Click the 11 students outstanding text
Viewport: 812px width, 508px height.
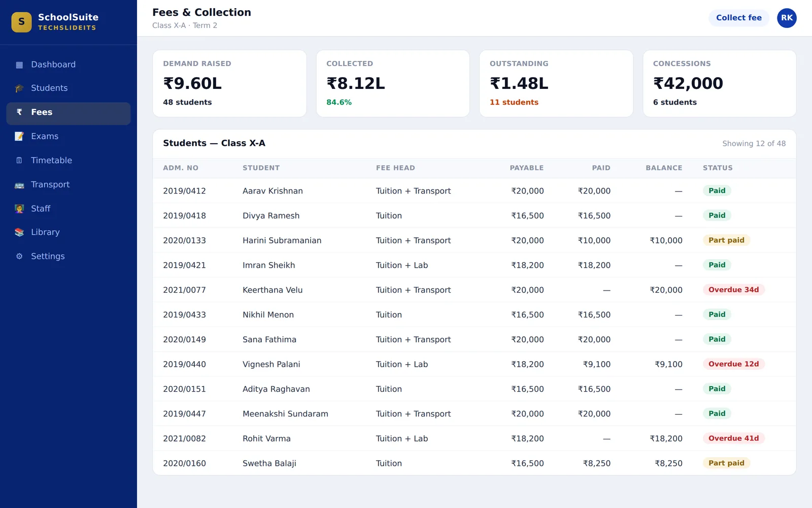click(514, 102)
